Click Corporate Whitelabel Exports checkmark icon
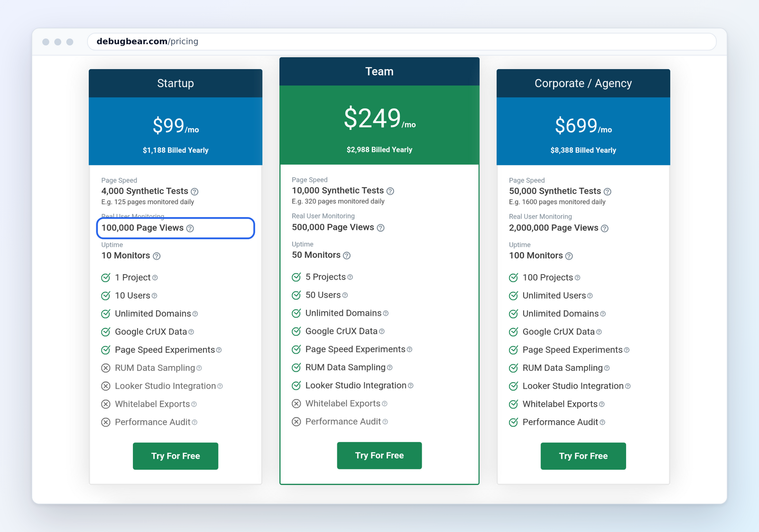This screenshot has width=759, height=532. 513,404
